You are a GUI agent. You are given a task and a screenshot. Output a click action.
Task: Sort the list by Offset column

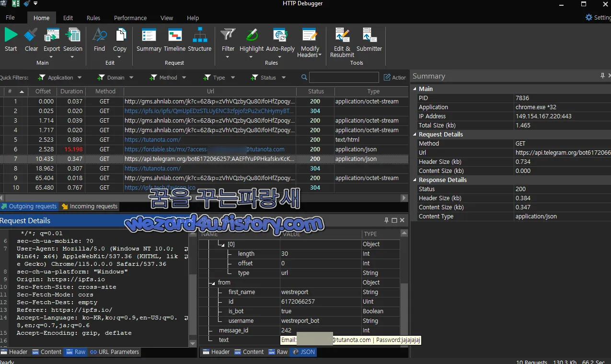coord(43,91)
